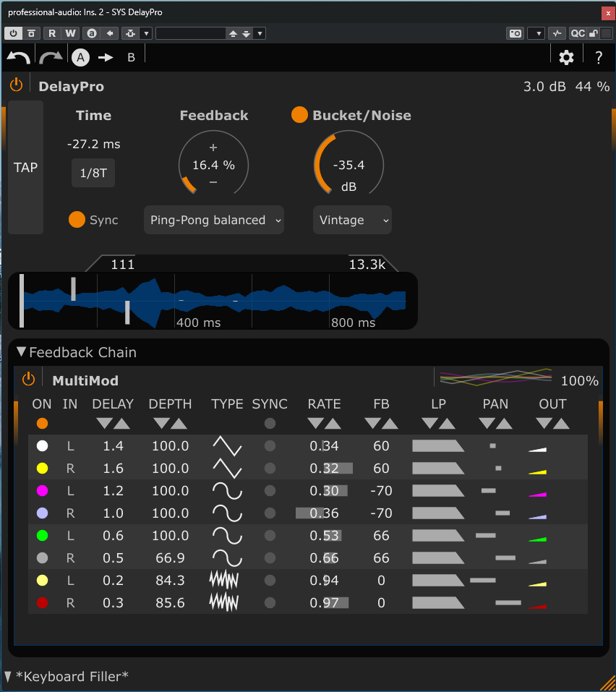Open the Vintage noise type dropdown
Screen dimensions: 616x692
pyautogui.click(x=352, y=220)
